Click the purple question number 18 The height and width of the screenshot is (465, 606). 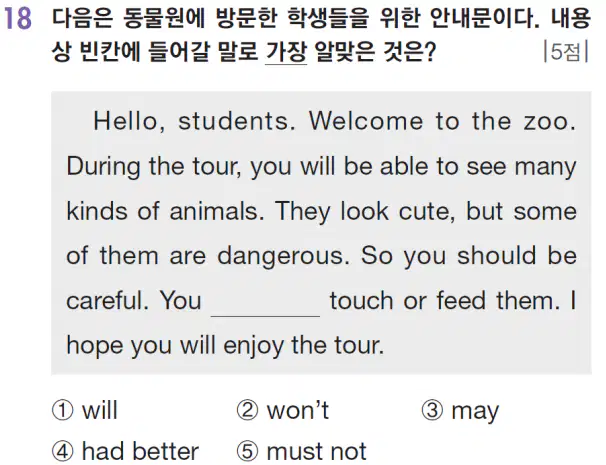18,19
